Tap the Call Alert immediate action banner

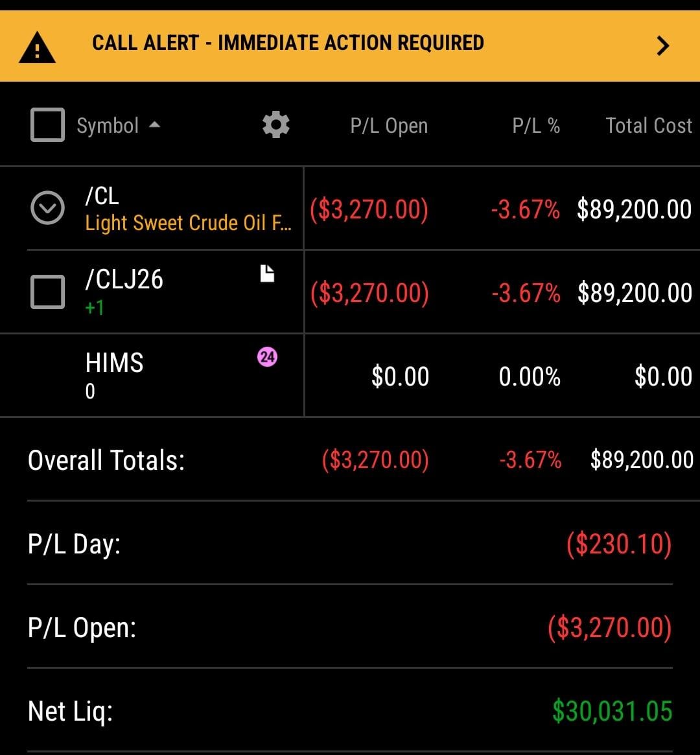point(288,43)
